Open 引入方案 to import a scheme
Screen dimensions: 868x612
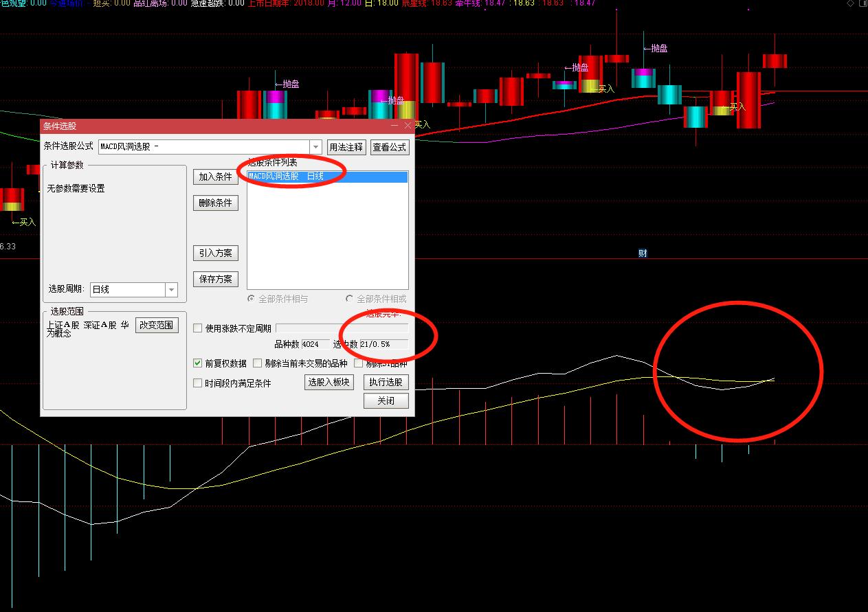tap(215, 253)
